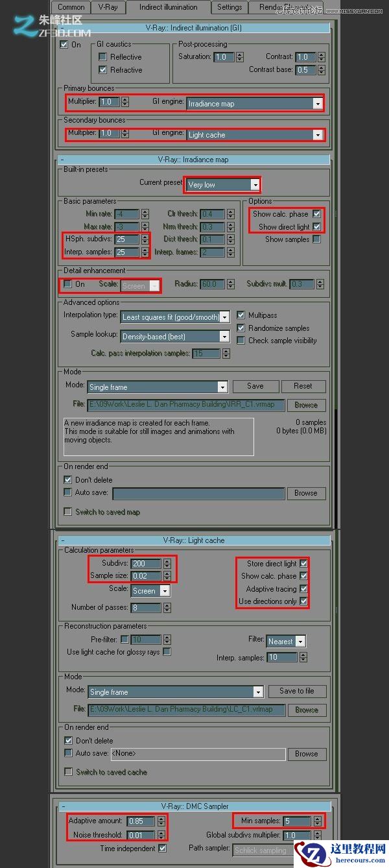Image resolution: width=389 pixels, height=868 pixels.
Task: Enable Reflective GI caustics
Action: coord(102,57)
